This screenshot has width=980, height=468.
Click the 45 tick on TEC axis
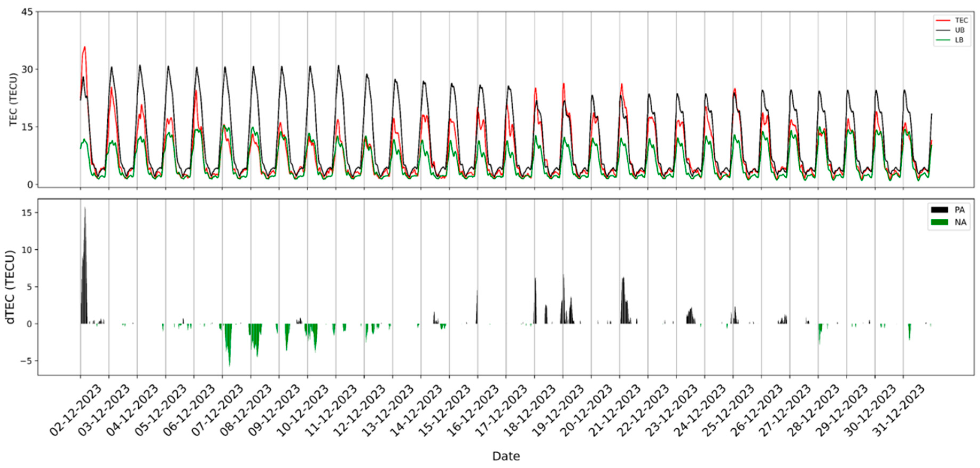click(x=28, y=12)
